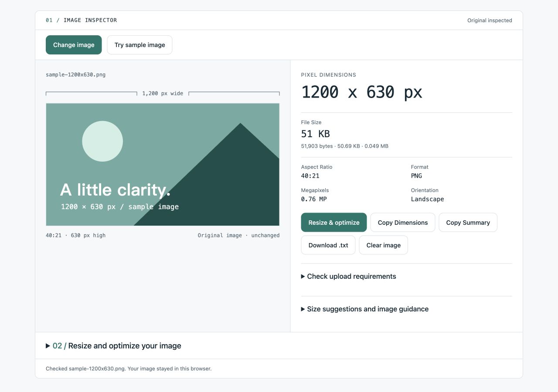The width and height of the screenshot is (558, 392).
Task: Expand Size suggestions and image guidance
Action: [x=365, y=309]
